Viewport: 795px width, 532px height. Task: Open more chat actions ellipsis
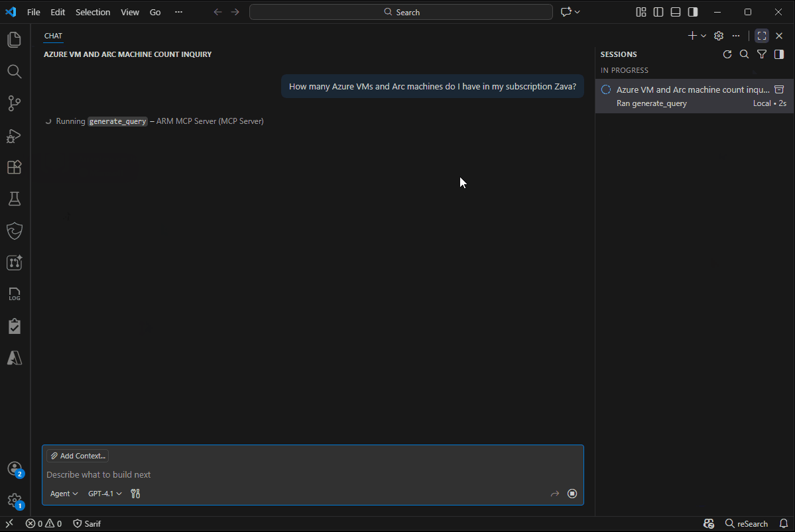click(736, 36)
